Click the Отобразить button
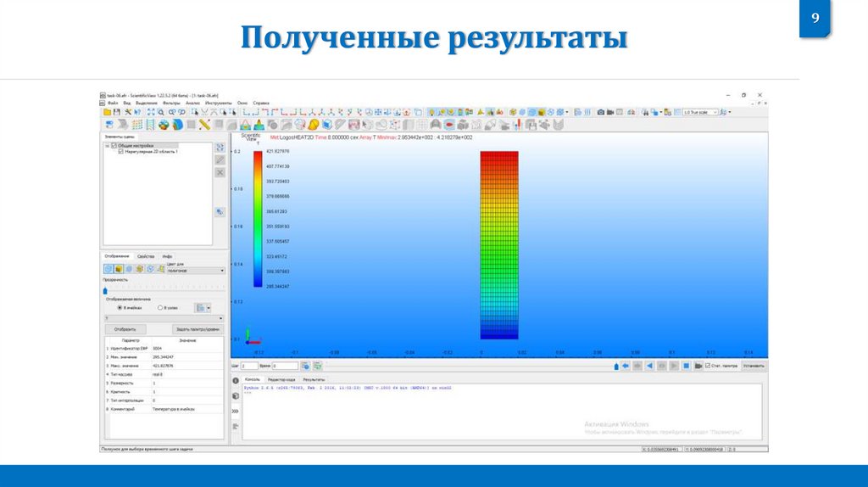This screenshot has height=487, width=868. point(125,329)
